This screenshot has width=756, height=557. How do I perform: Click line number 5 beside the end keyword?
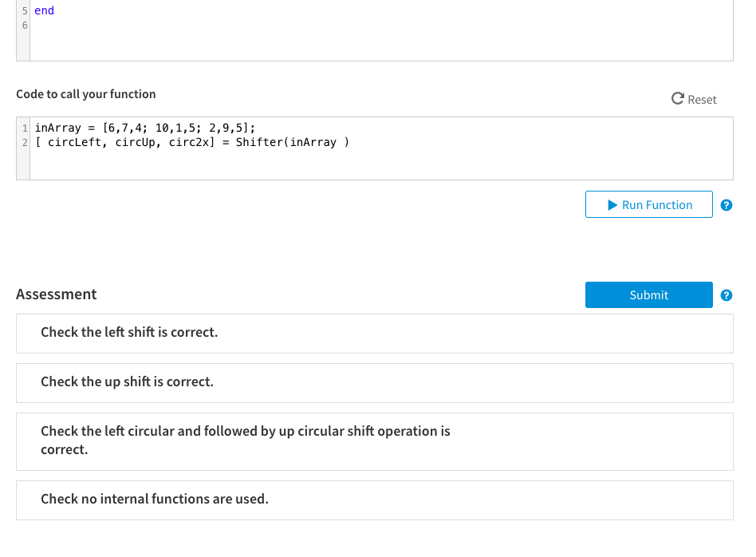pos(25,10)
